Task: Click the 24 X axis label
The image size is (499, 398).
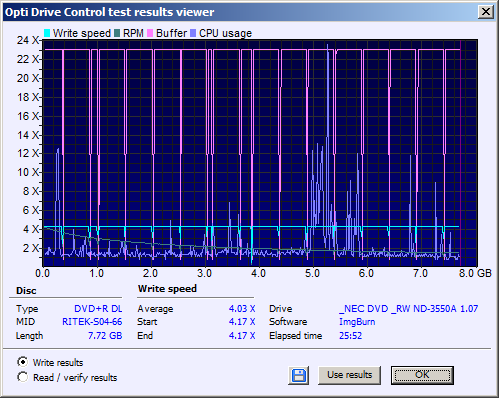Action: tap(28, 40)
